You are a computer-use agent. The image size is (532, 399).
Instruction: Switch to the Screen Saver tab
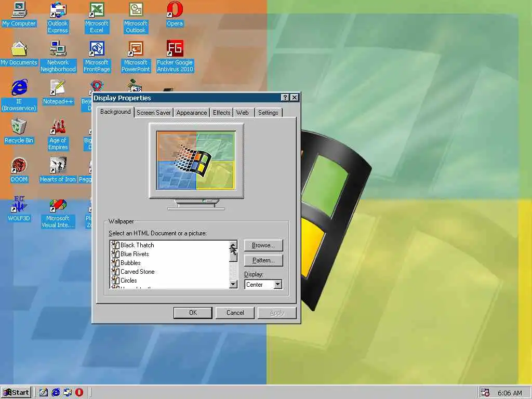tap(154, 113)
